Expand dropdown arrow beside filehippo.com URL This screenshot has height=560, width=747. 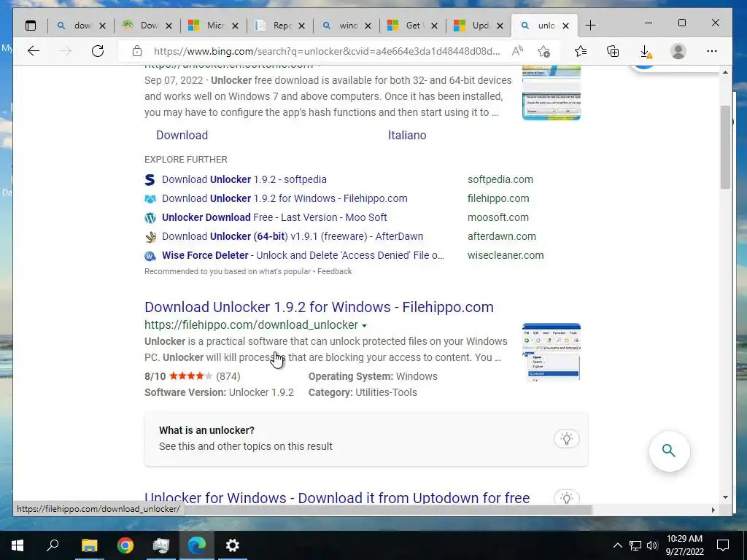pos(364,326)
